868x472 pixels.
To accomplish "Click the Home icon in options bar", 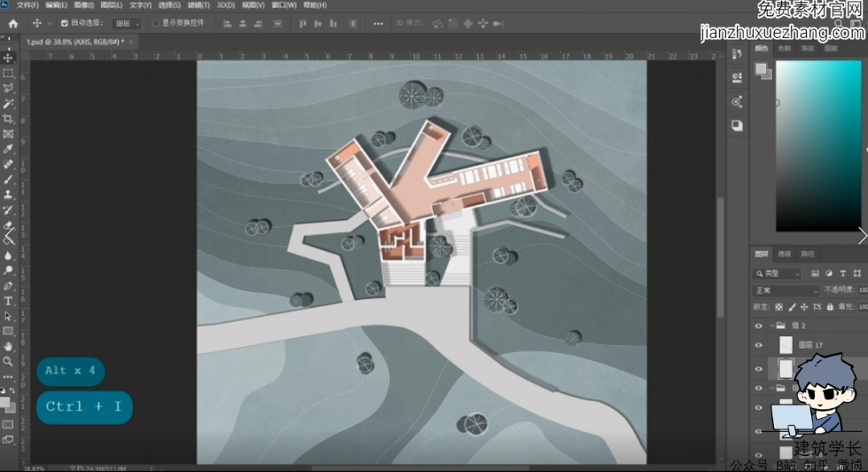I will [x=13, y=23].
